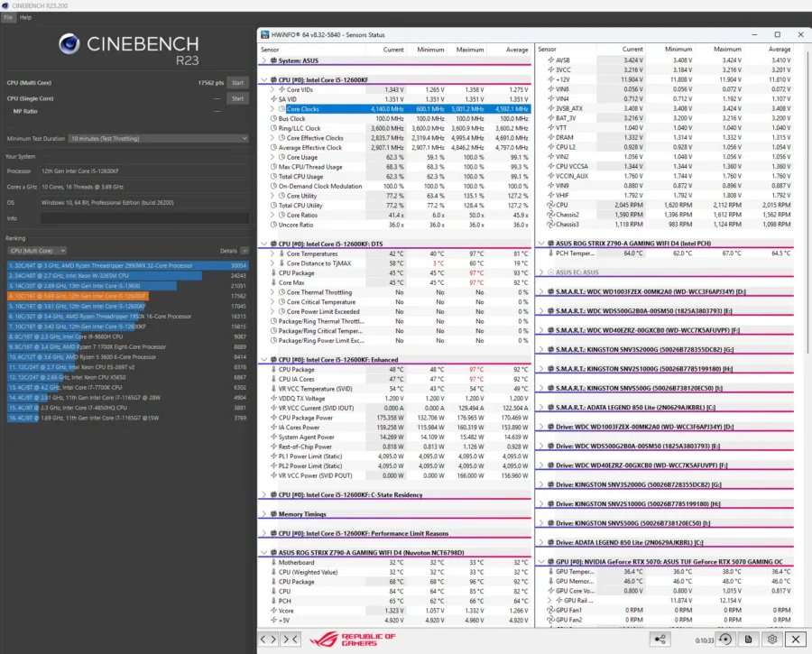Collapse the GPU [#0] RTX 5070 group

coord(541,561)
